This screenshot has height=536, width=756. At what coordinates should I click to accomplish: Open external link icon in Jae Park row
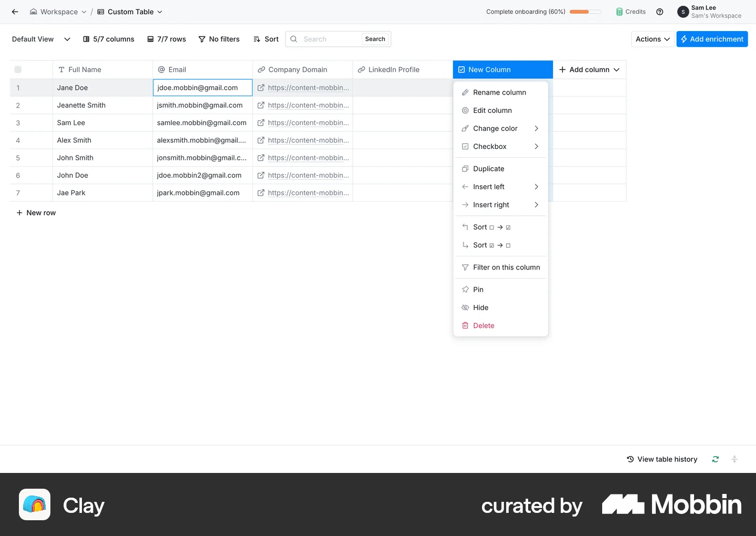pyautogui.click(x=261, y=193)
